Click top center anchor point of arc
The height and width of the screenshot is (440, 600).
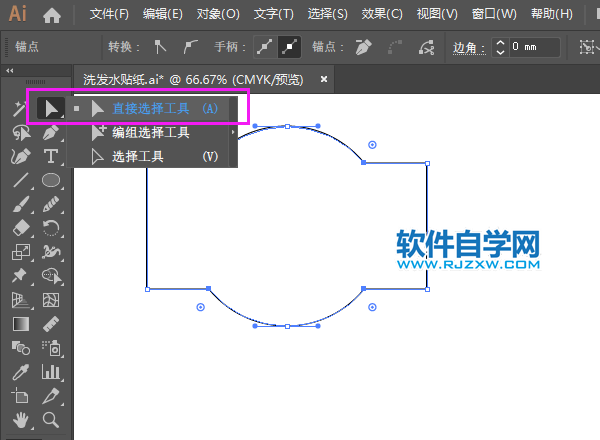click(287, 126)
